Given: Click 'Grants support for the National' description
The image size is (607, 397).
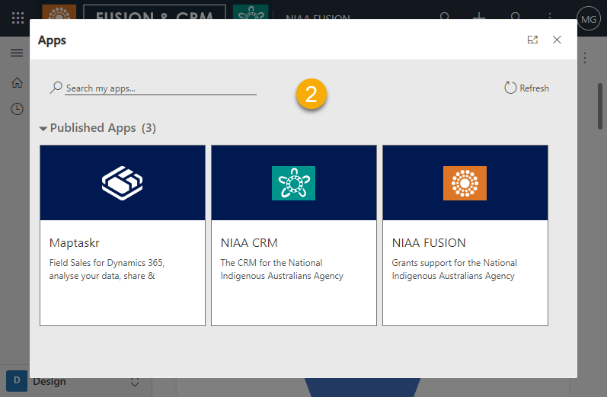Looking at the screenshot, I should tap(454, 263).
